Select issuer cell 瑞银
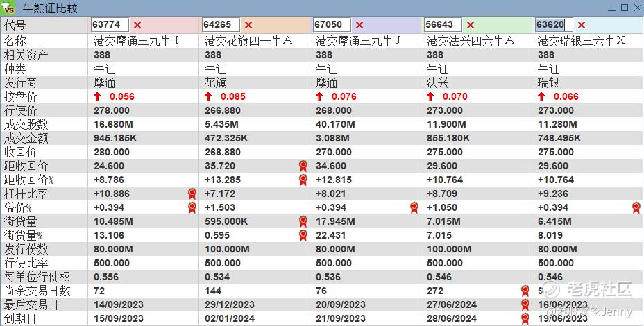The width and height of the screenshot is (644, 326). [x=548, y=83]
